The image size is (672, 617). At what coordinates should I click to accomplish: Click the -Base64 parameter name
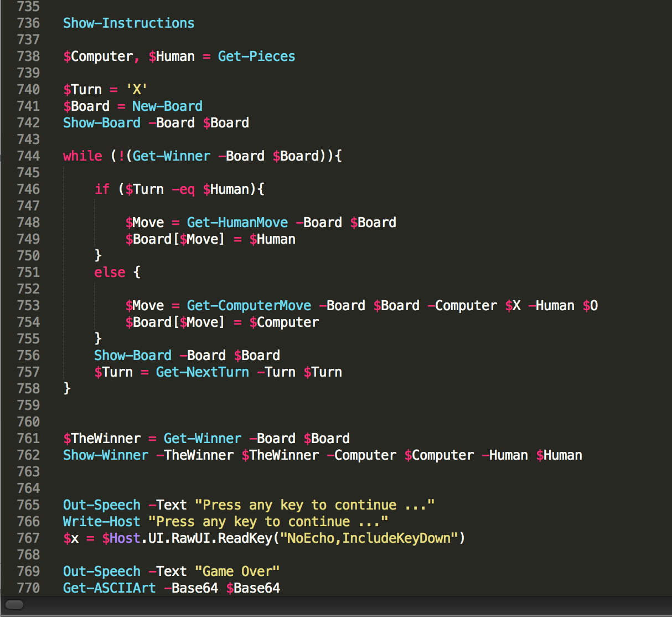(x=191, y=588)
